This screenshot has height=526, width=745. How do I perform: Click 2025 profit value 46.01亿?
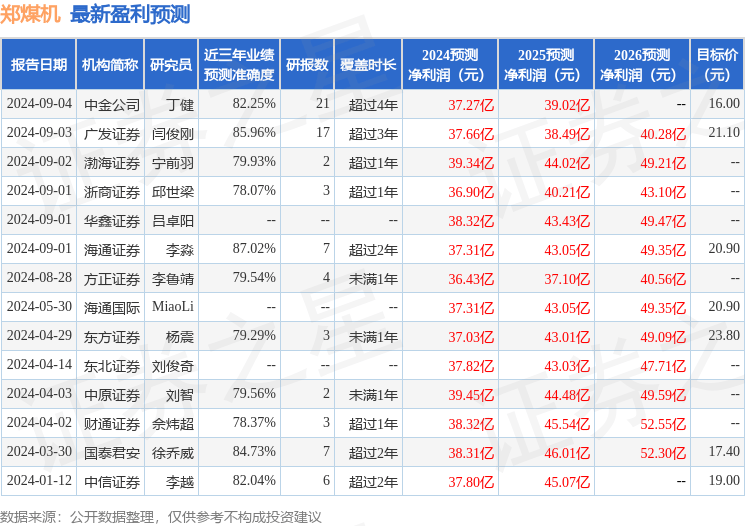567,452
